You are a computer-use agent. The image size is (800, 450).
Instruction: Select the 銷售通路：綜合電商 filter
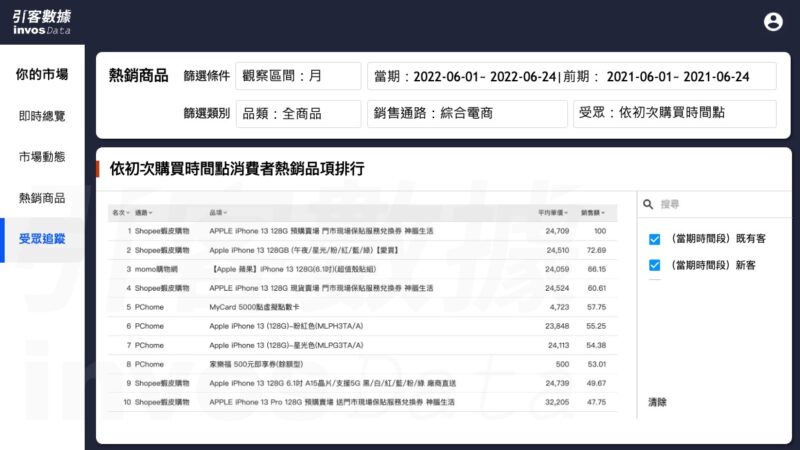pyautogui.click(x=467, y=114)
